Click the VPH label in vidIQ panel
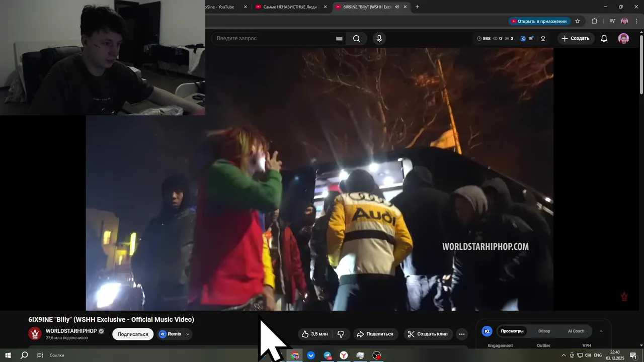644x362 pixels. (x=587, y=345)
